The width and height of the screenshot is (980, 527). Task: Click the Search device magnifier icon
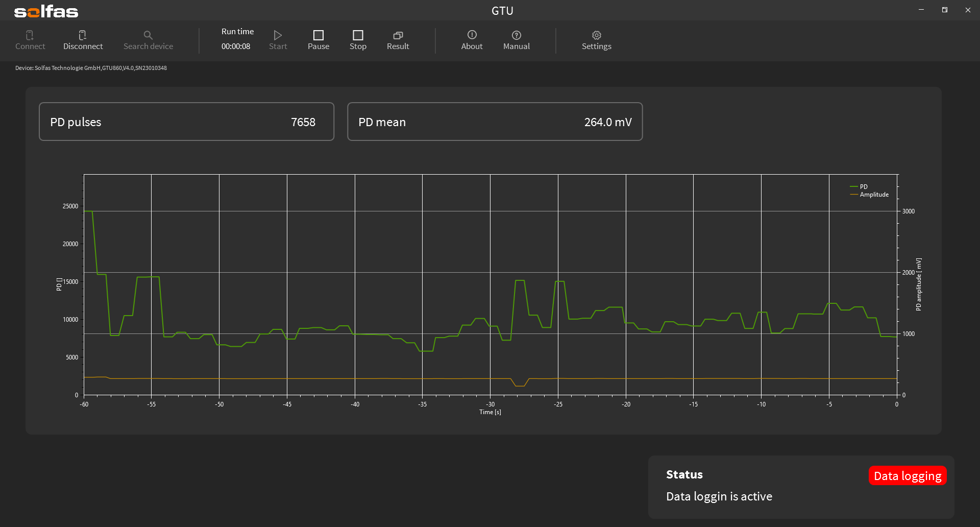(148, 35)
